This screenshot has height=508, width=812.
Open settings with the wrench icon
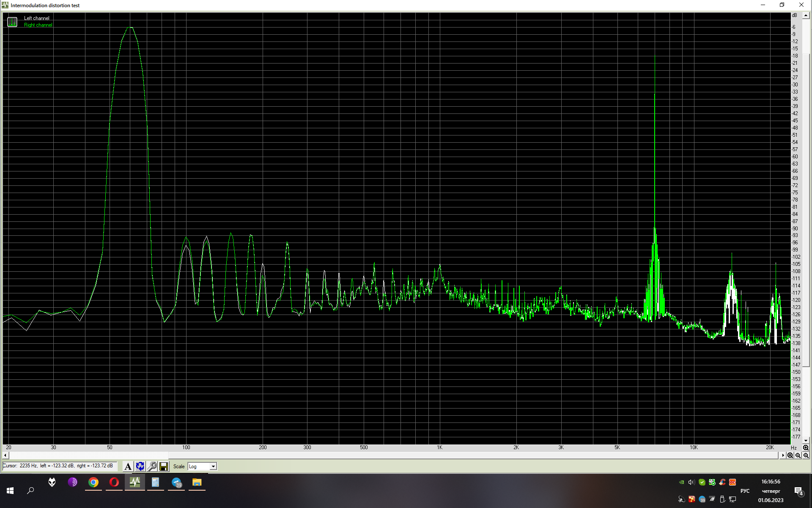[x=152, y=467]
